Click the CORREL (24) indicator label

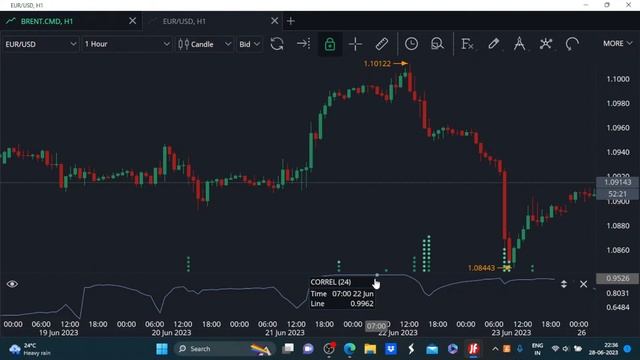pos(331,282)
